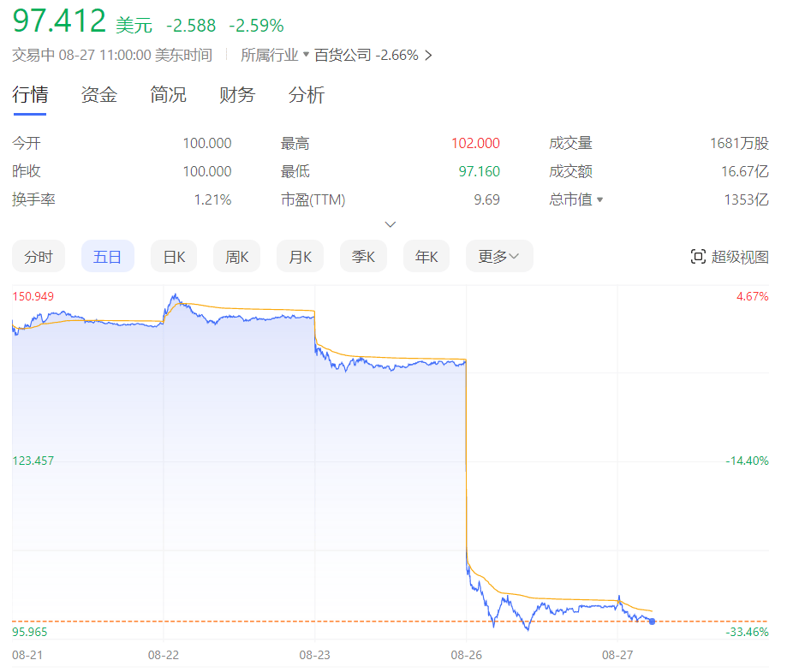Viewport: 787px width, 672px height.
Task: Click the -2.59% percent change value
Action: coord(256,25)
